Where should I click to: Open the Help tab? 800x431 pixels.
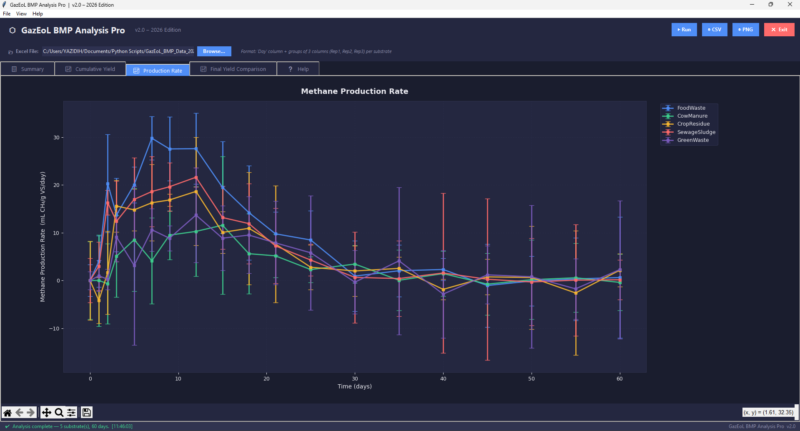coord(299,70)
